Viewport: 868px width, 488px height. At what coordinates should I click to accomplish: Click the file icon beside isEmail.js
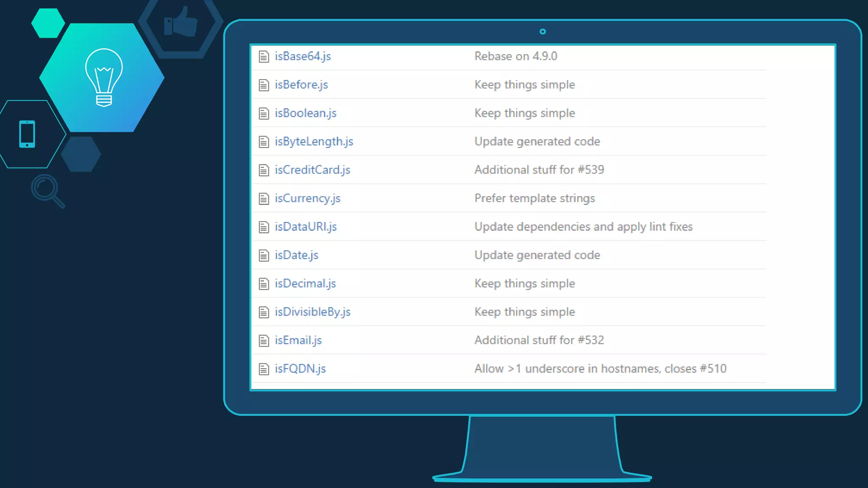point(264,341)
